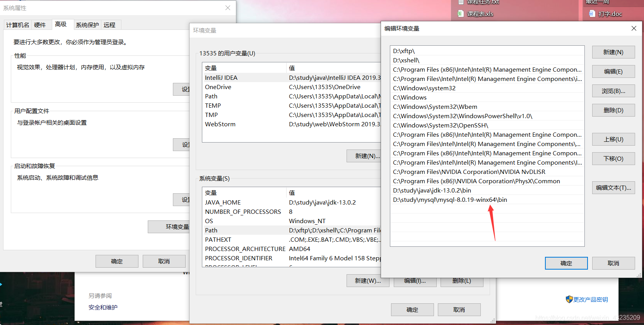Select the OS system variable row

(292, 221)
